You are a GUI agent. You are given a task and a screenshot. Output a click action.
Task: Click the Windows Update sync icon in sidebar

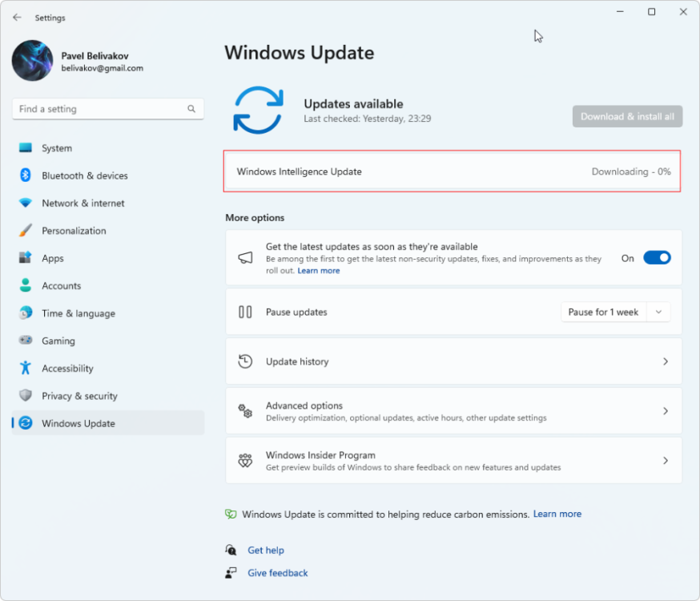click(26, 423)
